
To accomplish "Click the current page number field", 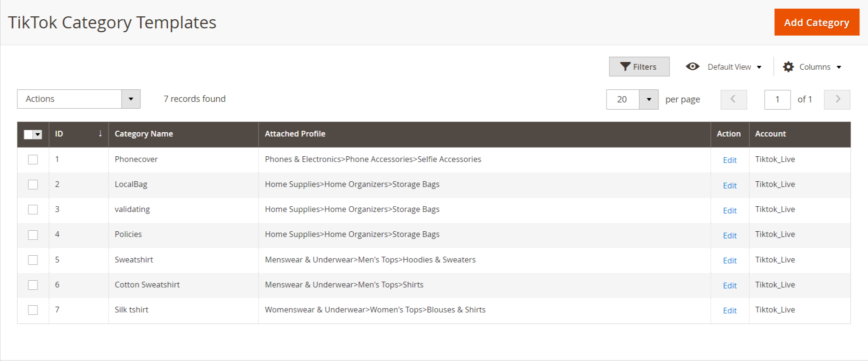I will 777,100.
